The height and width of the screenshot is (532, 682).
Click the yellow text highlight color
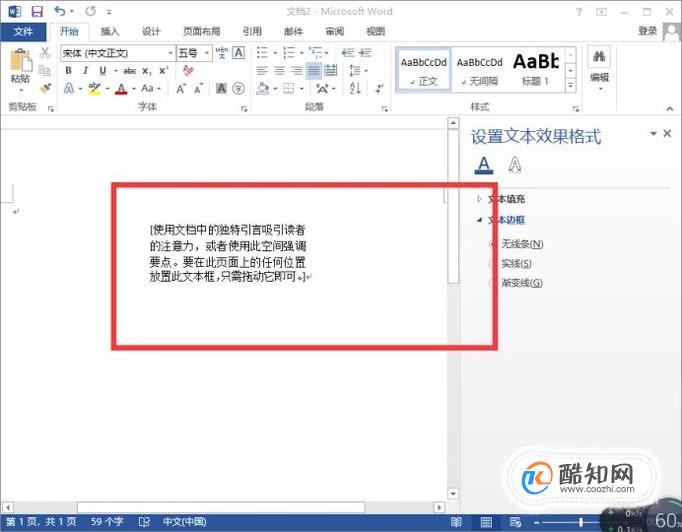click(x=94, y=89)
